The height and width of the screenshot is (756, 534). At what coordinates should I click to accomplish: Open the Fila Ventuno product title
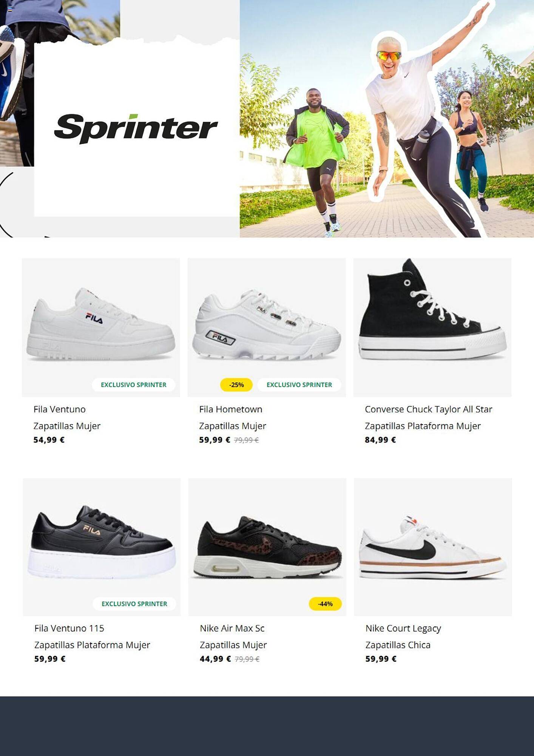[60, 409]
